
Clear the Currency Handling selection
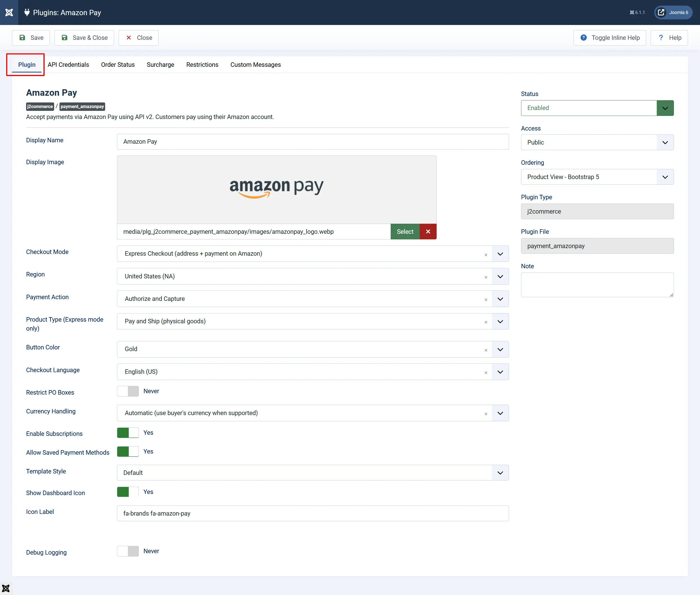(x=486, y=414)
